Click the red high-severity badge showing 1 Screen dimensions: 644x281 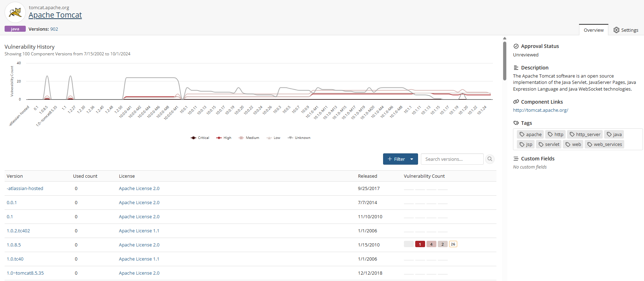pos(420,244)
